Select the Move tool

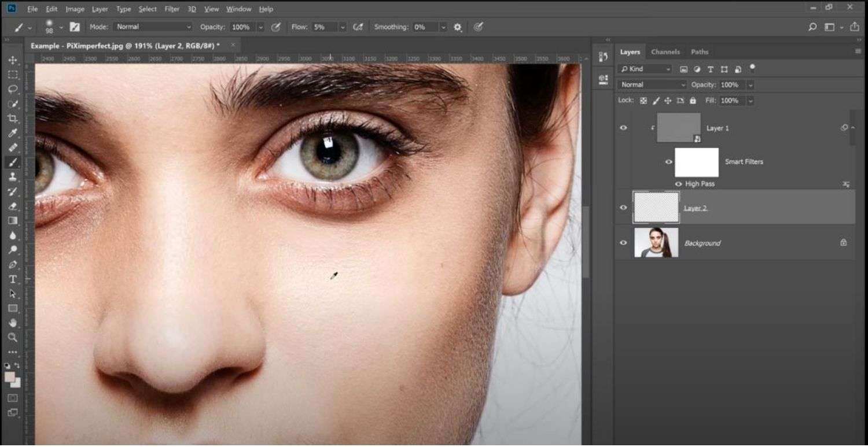[13, 60]
